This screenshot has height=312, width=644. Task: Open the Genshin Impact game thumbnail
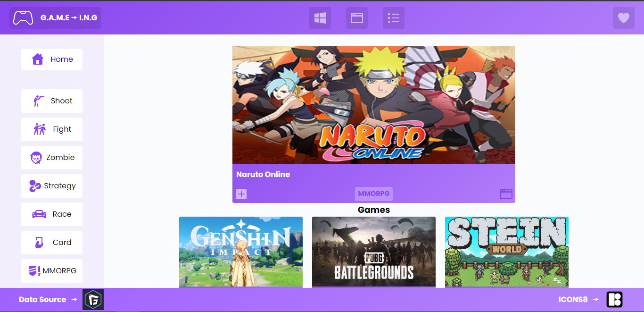click(241, 252)
